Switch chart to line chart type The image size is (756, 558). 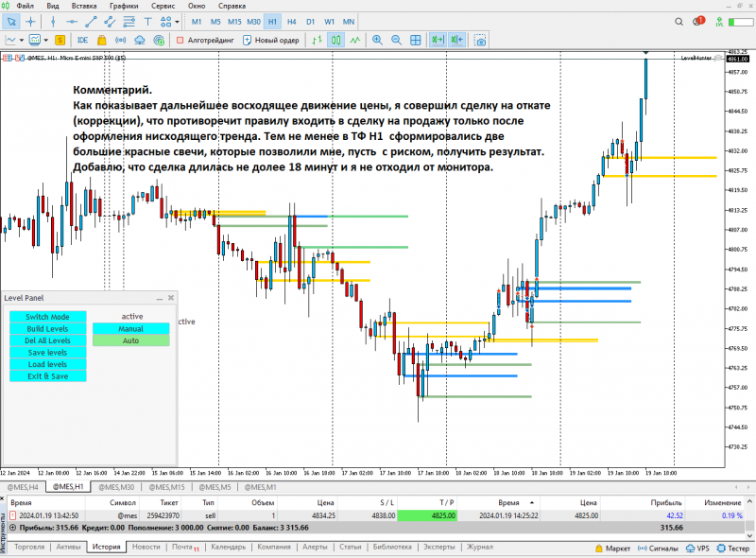pyautogui.click(x=355, y=40)
